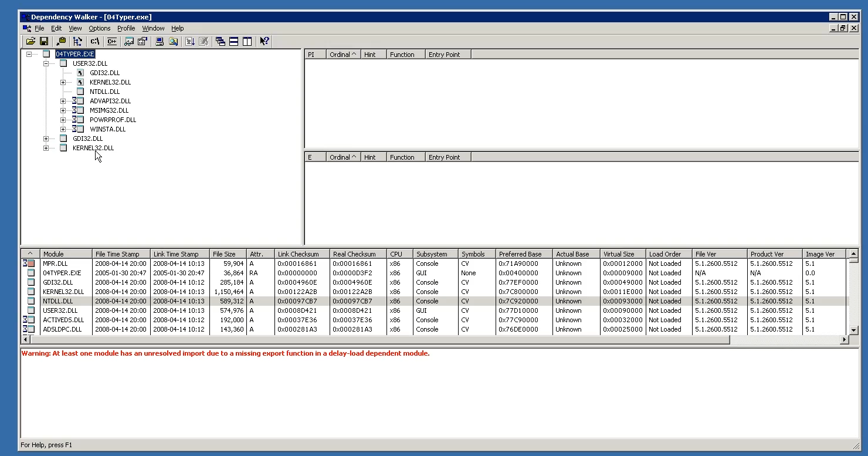Click the Tile Horizontally toolbar icon

[233, 41]
